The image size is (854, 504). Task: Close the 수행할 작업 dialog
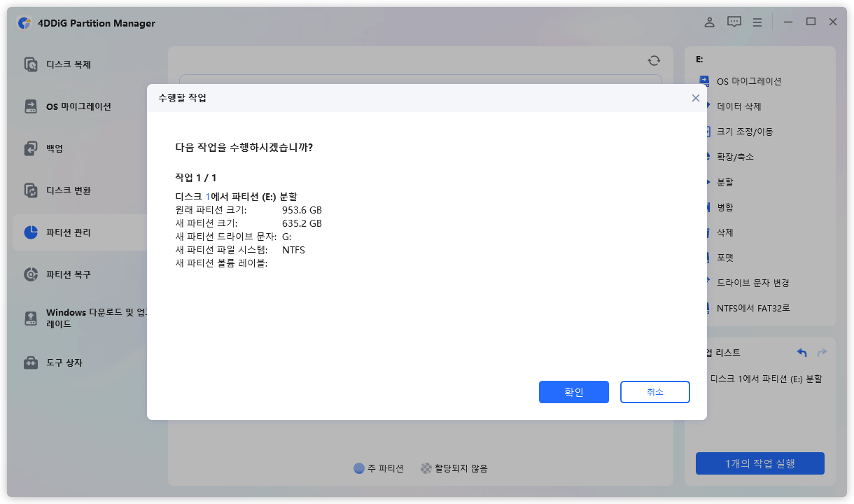[x=695, y=98]
